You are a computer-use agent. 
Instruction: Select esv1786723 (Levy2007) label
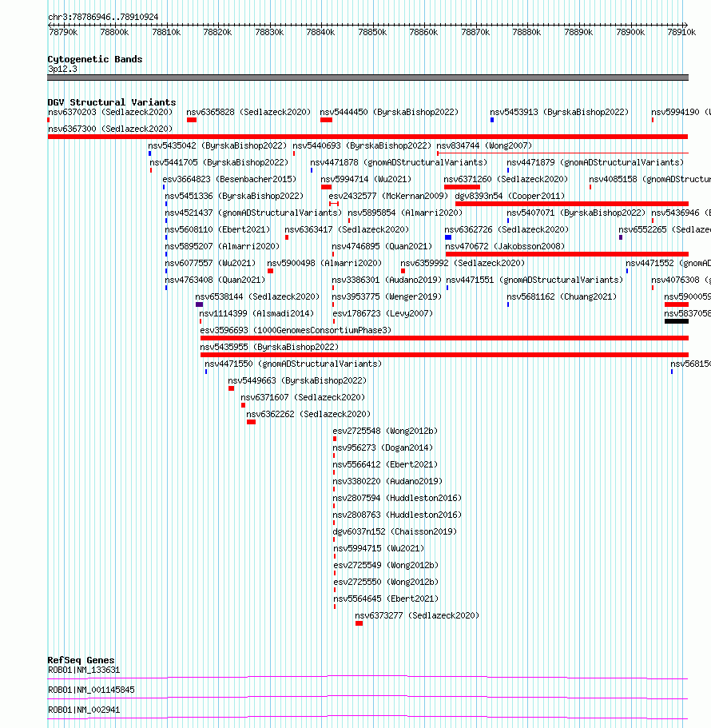coord(383,313)
